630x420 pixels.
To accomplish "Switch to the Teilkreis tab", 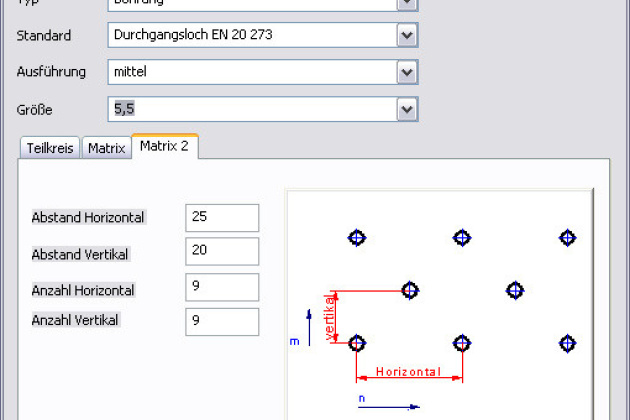I will 50,148.
